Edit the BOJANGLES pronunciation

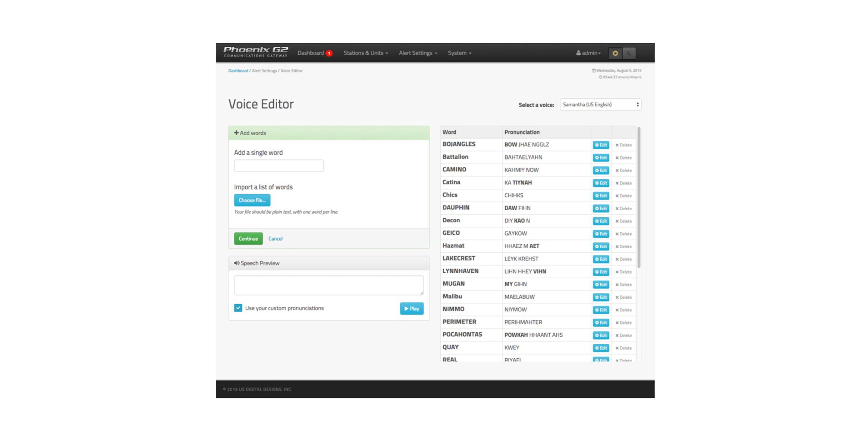click(x=601, y=145)
